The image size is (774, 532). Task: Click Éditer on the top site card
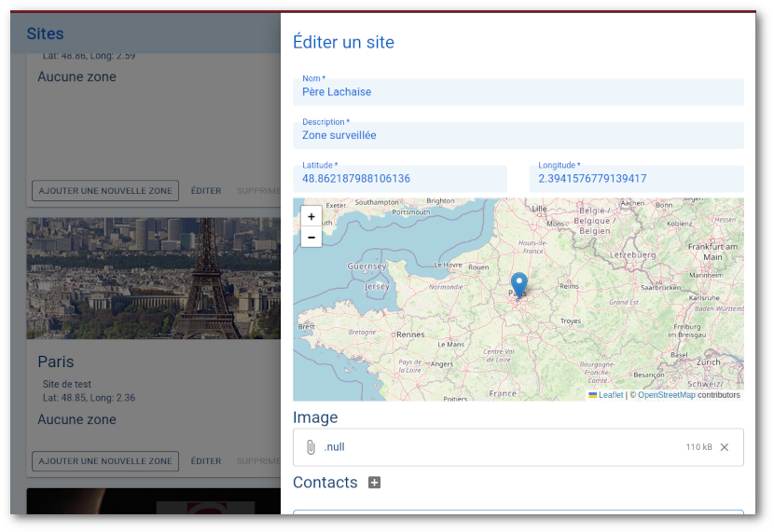[x=206, y=191]
